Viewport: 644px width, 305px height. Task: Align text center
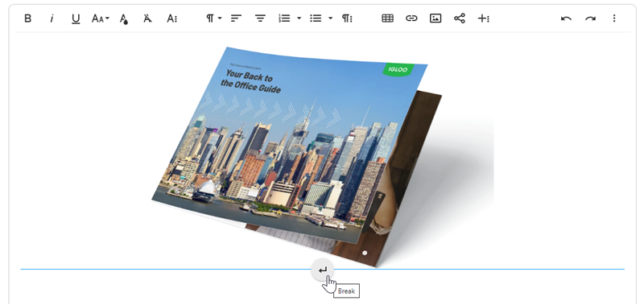click(260, 19)
